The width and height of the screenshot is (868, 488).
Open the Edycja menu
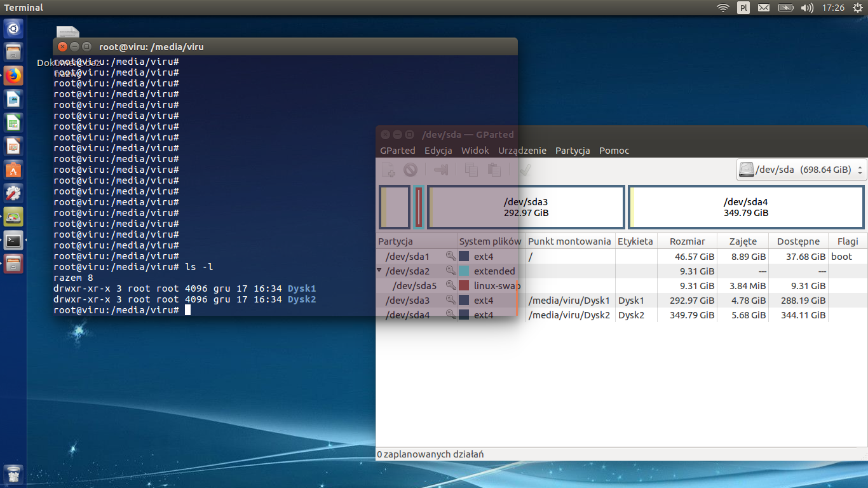pos(438,151)
